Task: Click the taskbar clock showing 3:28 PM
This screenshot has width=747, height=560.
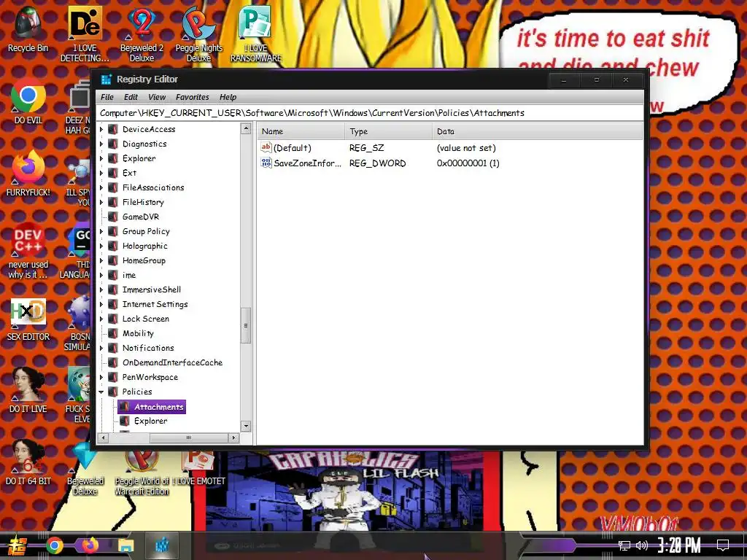Action: 679,545
